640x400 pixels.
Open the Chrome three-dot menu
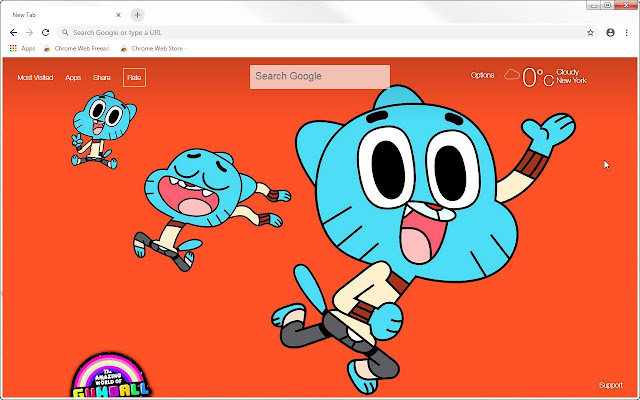point(627,33)
